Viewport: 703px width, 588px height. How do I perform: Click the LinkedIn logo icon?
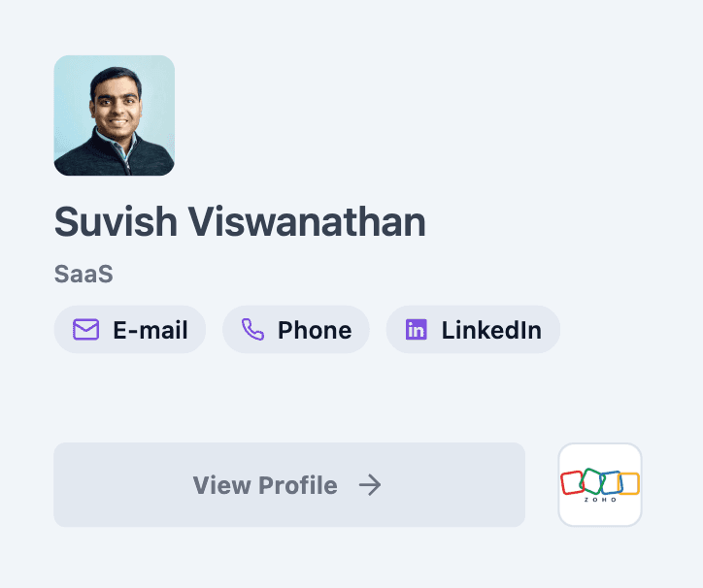417,330
